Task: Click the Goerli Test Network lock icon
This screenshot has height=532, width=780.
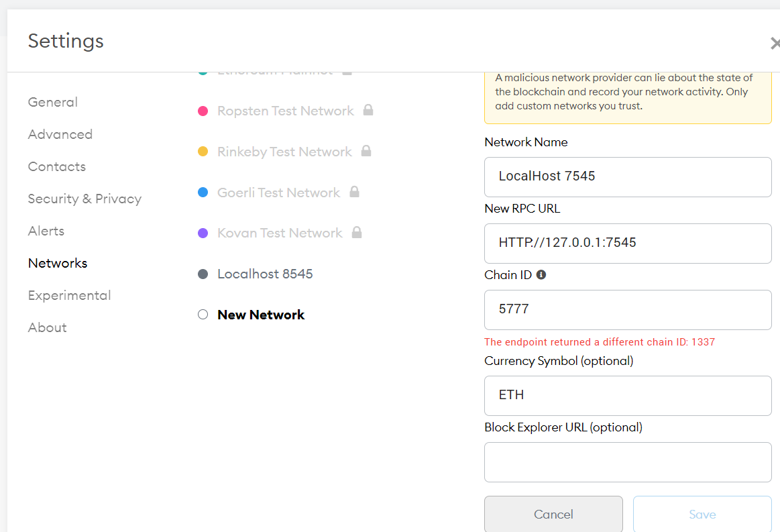Action: click(354, 192)
